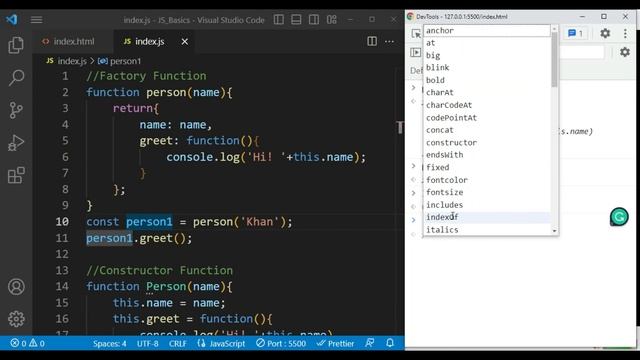
Task: Open editor More Actions ellipsis
Action: tap(389, 41)
